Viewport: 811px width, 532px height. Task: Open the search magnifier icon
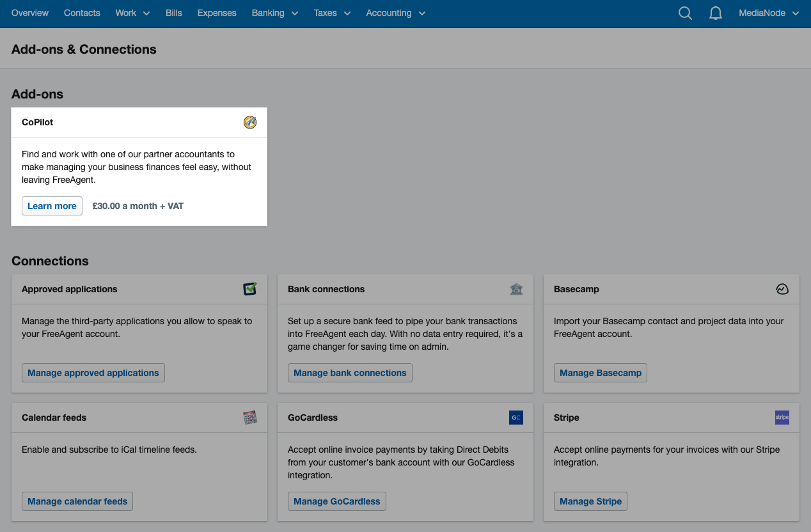coord(685,13)
